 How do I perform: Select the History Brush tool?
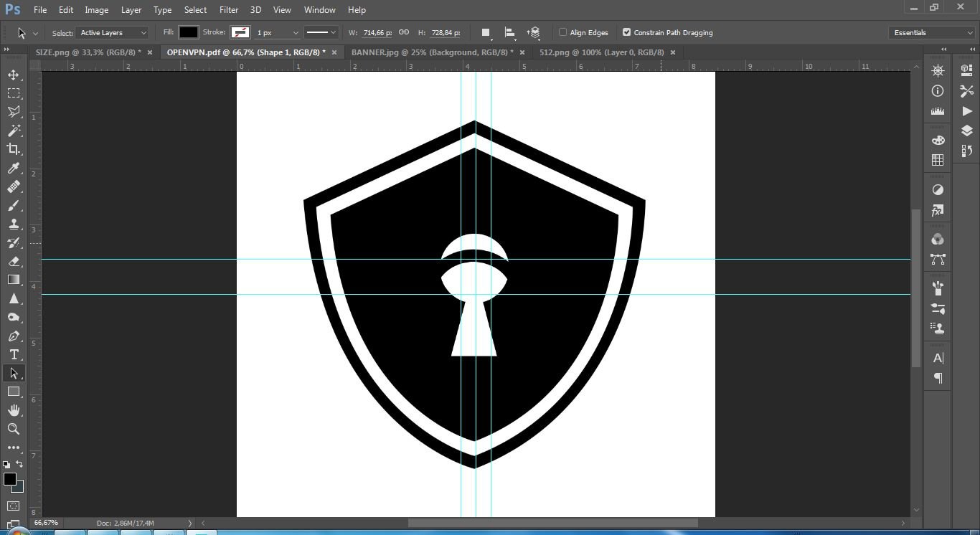(x=14, y=242)
